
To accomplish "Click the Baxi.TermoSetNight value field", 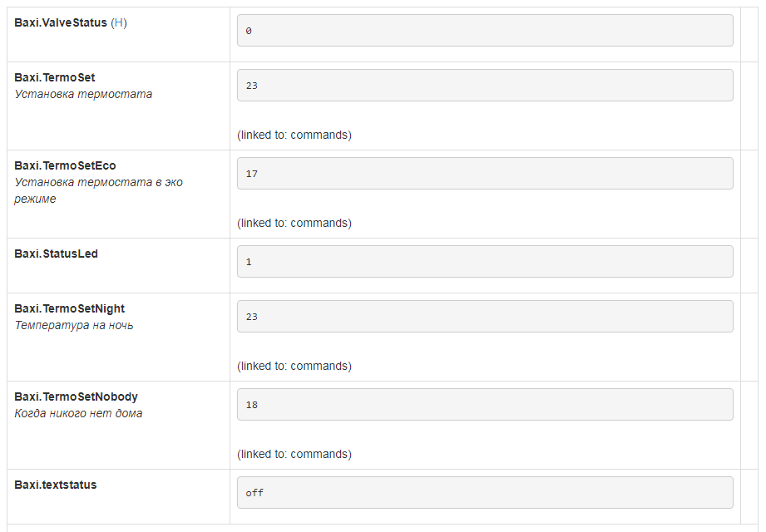I will pos(485,317).
